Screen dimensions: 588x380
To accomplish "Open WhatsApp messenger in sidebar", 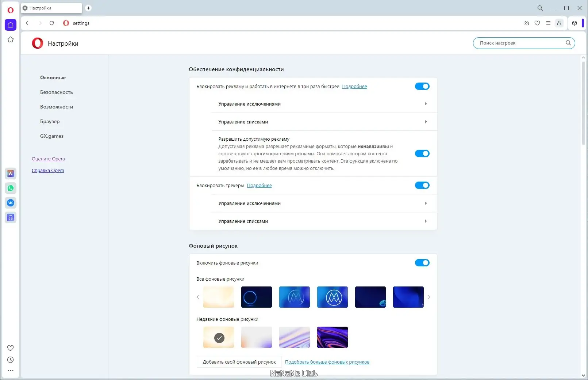I will pos(11,188).
